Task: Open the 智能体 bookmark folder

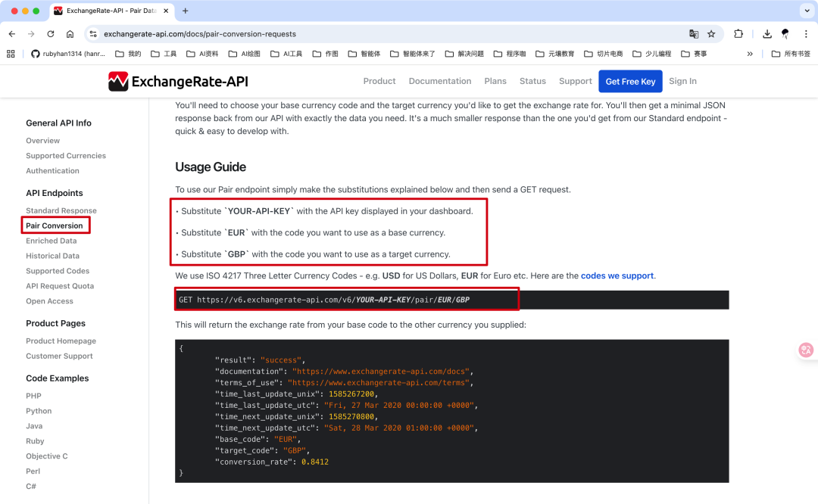Action: click(x=364, y=54)
